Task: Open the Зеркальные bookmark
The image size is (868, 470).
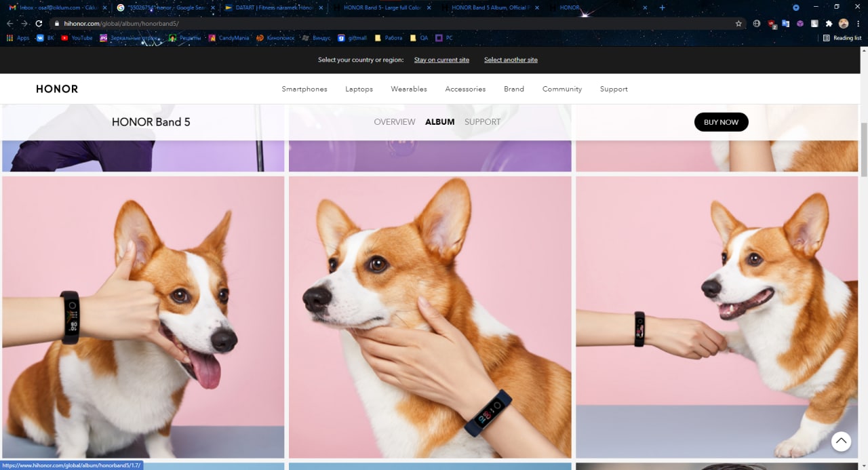Action: pos(130,38)
